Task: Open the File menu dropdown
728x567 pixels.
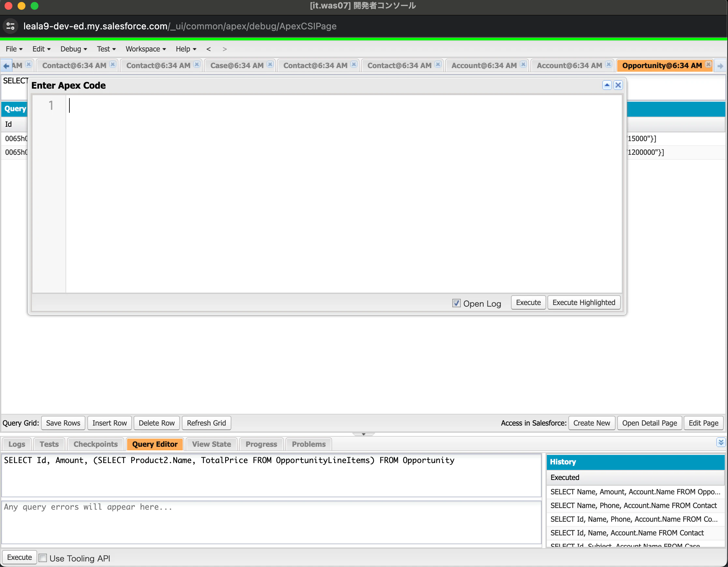Action: (x=14, y=49)
